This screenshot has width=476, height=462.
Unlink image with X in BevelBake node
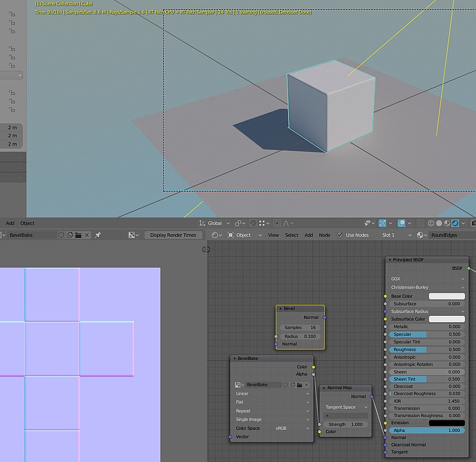tap(307, 384)
